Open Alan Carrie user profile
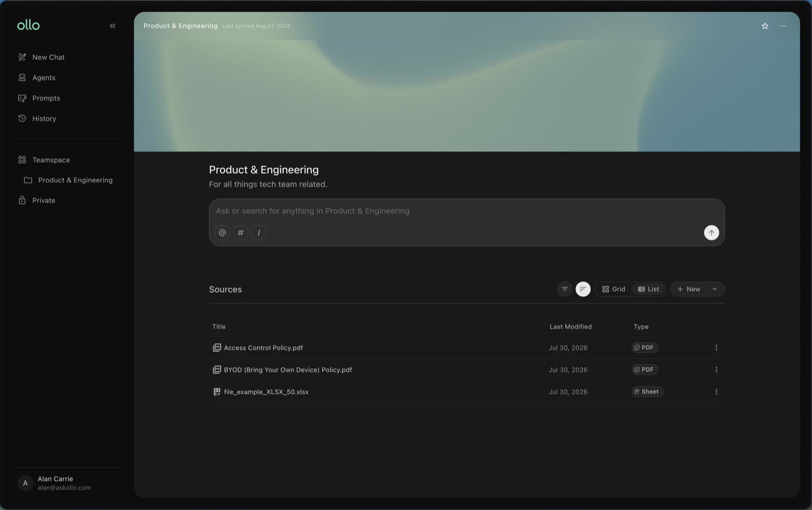This screenshot has width=812, height=510. pyautogui.click(x=69, y=483)
